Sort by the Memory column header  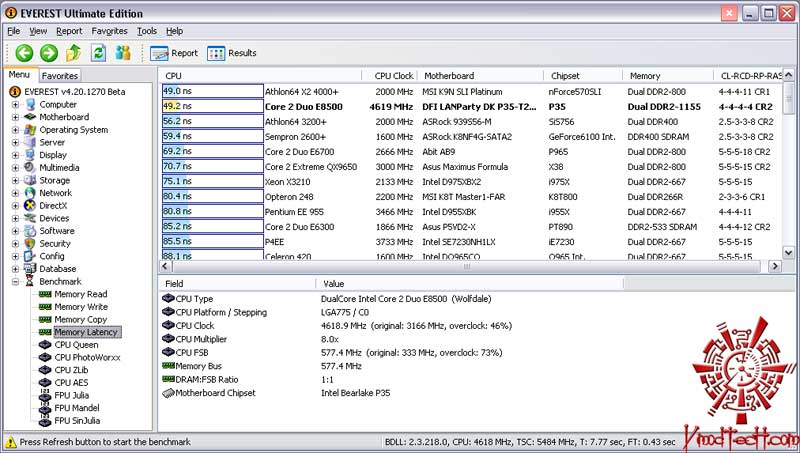[667, 76]
